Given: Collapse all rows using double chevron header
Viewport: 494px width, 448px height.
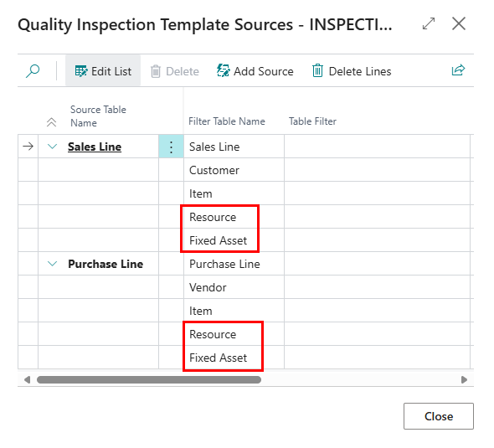Looking at the screenshot, I should tap(51, 122).
